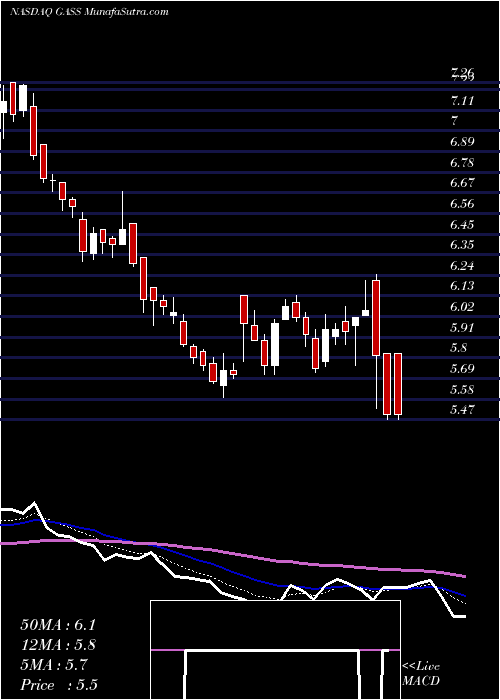
Task: Click inside the MACD inset chart box
Action: pos(275,650)
